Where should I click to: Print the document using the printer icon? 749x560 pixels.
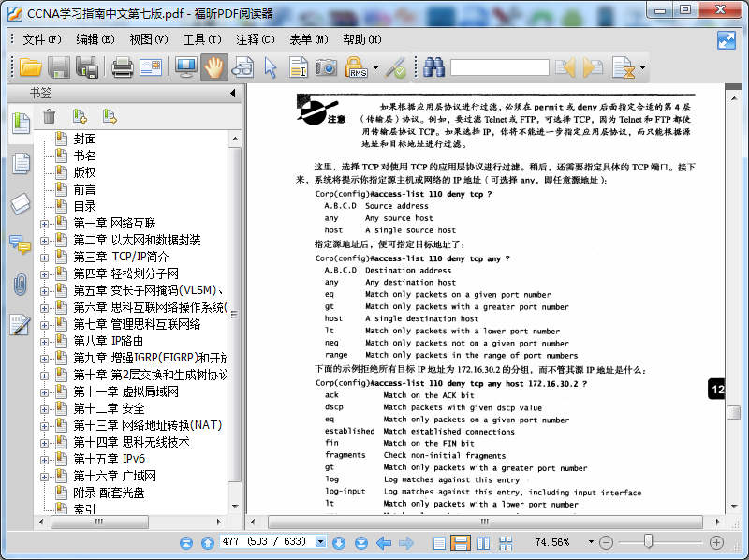(x=123, y=67)
